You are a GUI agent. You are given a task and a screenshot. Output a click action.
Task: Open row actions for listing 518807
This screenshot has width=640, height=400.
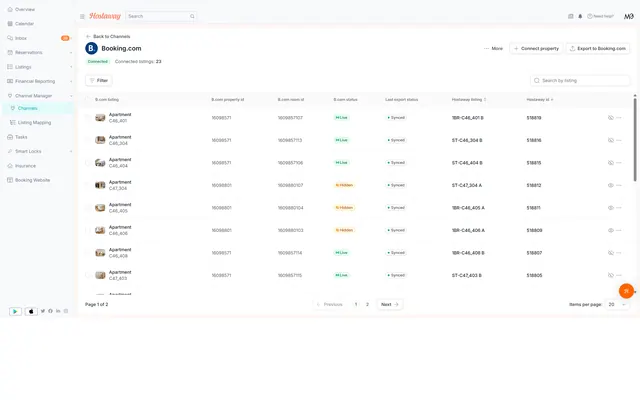[619, 253]
